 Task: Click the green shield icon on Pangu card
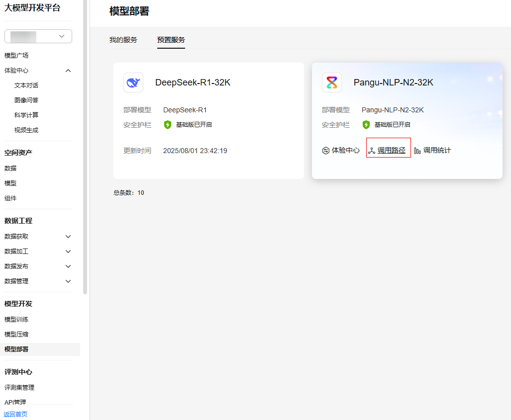point(366,125)
